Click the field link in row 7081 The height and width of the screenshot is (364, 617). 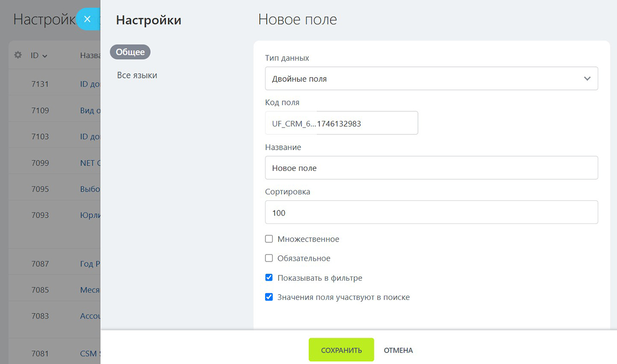90,354
